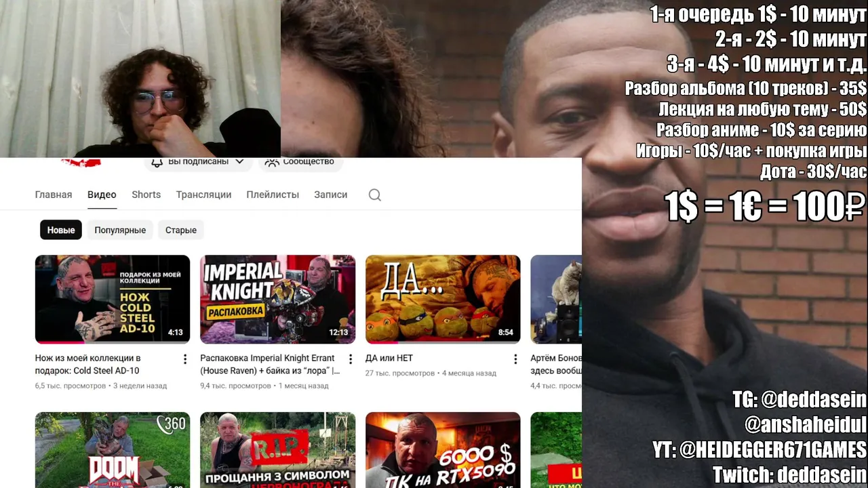Open more options for Imperial Knight Errant video

pyautogui.click(x=350, y=359)
